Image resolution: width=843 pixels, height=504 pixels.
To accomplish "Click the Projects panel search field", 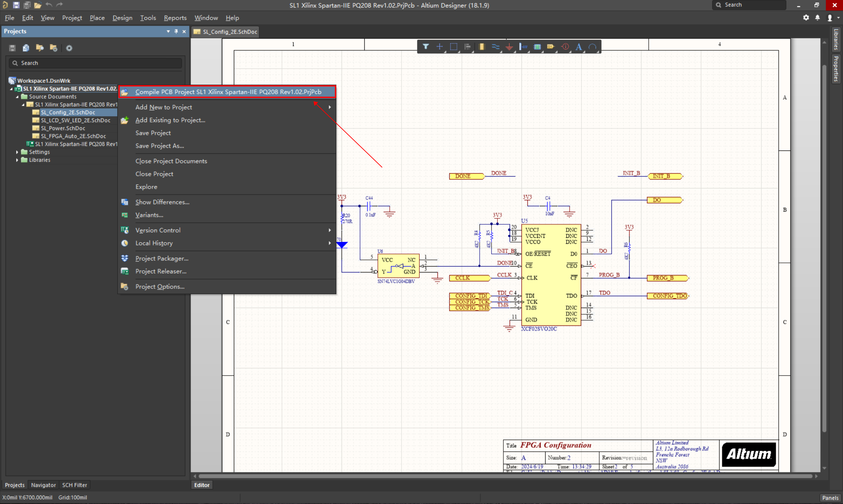I will [98, 63].
